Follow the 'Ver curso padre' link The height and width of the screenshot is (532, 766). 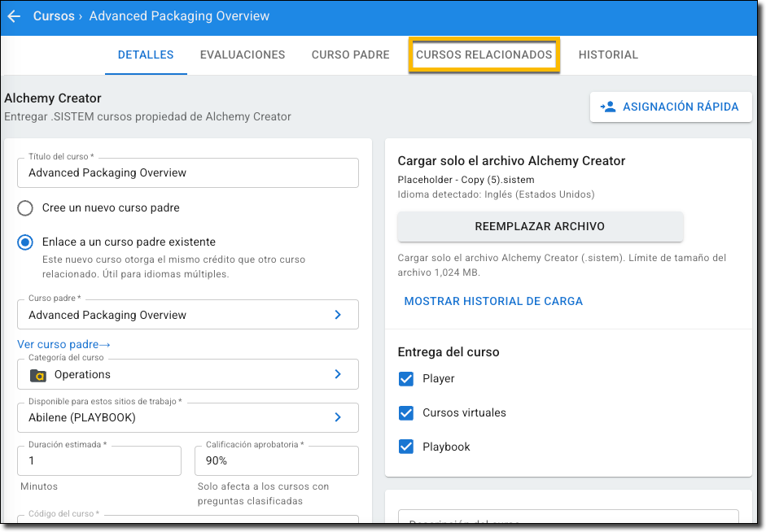point(63,345)
